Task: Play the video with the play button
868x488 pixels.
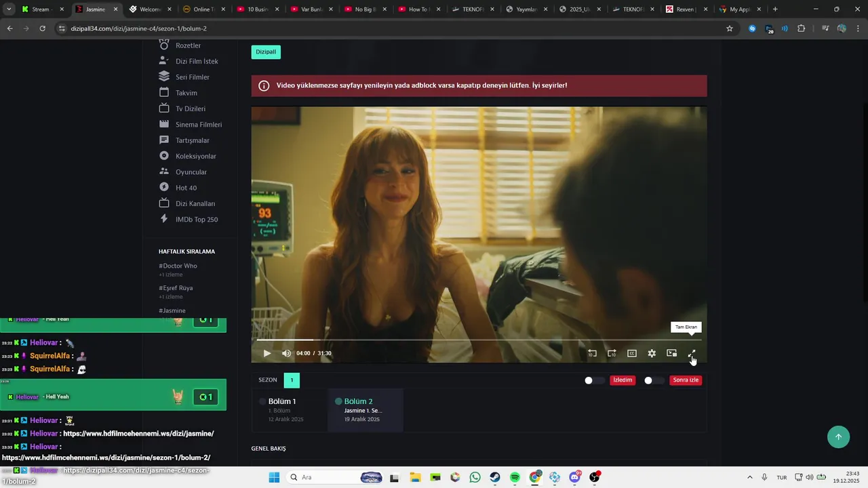Action: (267, 353)
